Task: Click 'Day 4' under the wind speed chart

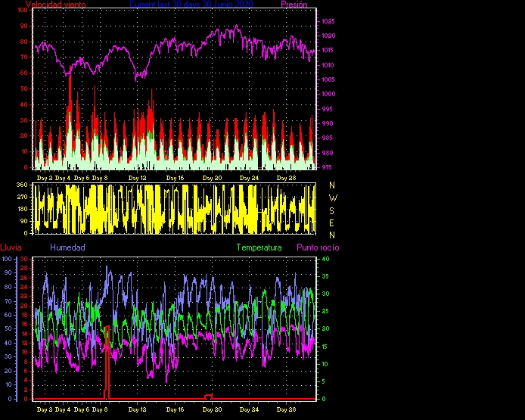Action: click(63, 178)
